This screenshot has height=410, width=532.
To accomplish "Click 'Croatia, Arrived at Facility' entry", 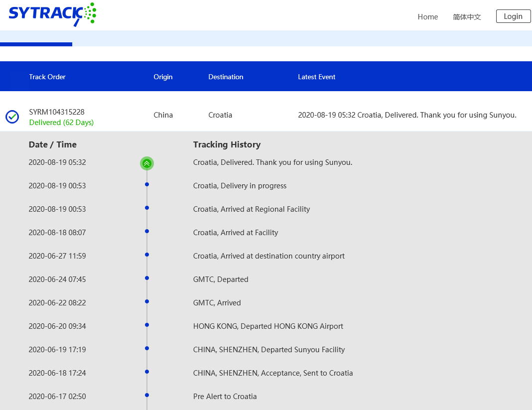I will [236, 233].
